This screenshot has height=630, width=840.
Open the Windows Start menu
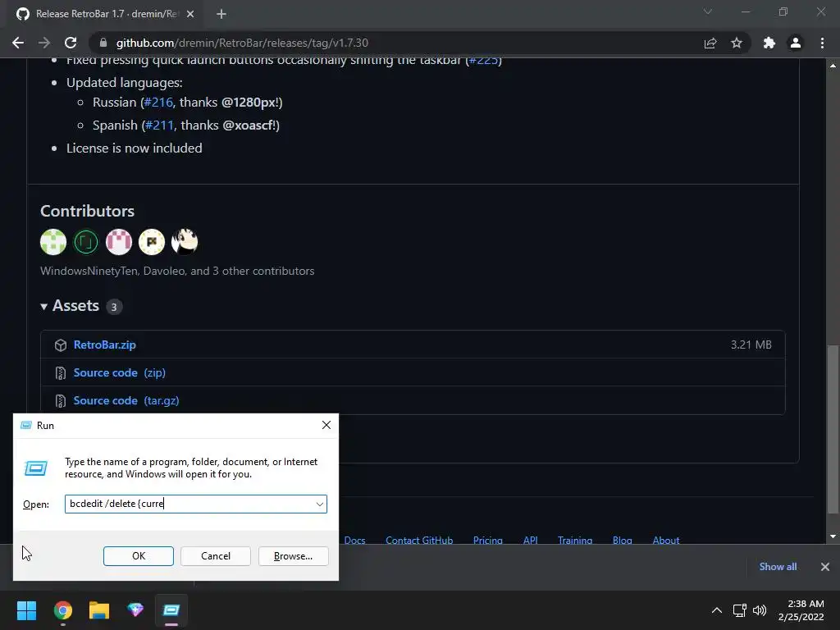[x=26, y=610]
